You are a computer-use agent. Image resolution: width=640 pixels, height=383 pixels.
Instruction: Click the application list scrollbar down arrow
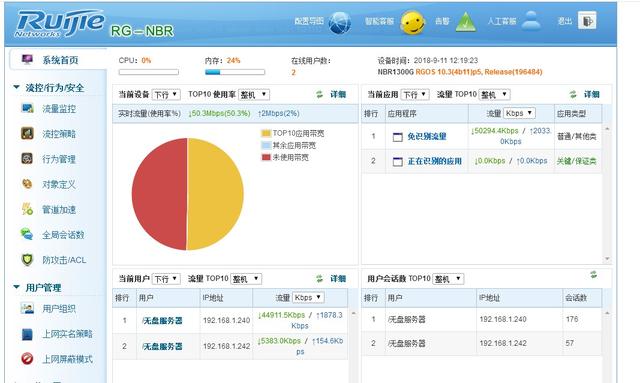tap(607, 259)
